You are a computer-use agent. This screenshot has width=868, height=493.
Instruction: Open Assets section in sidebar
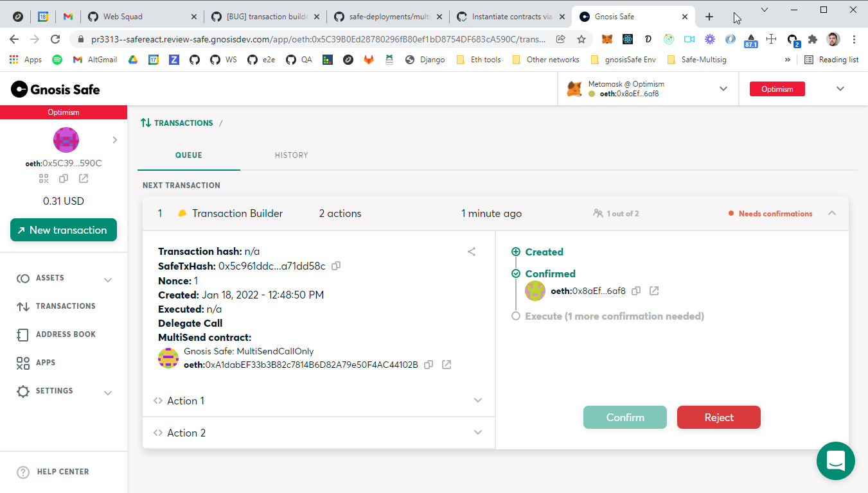pos(50,278)
